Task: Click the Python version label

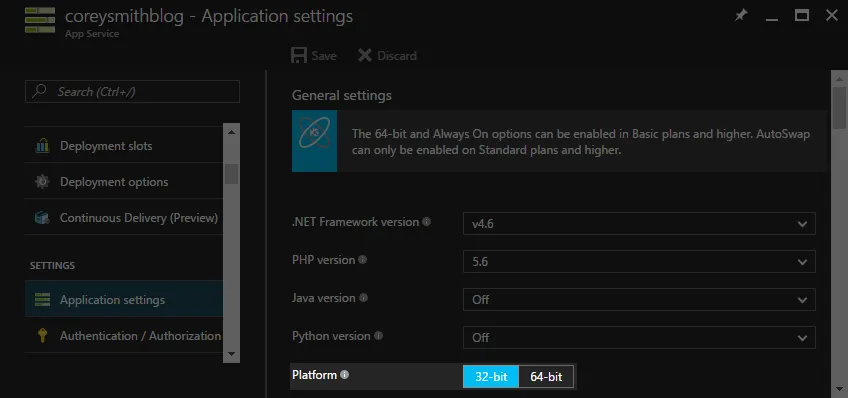Action: (x=331, y=336)
